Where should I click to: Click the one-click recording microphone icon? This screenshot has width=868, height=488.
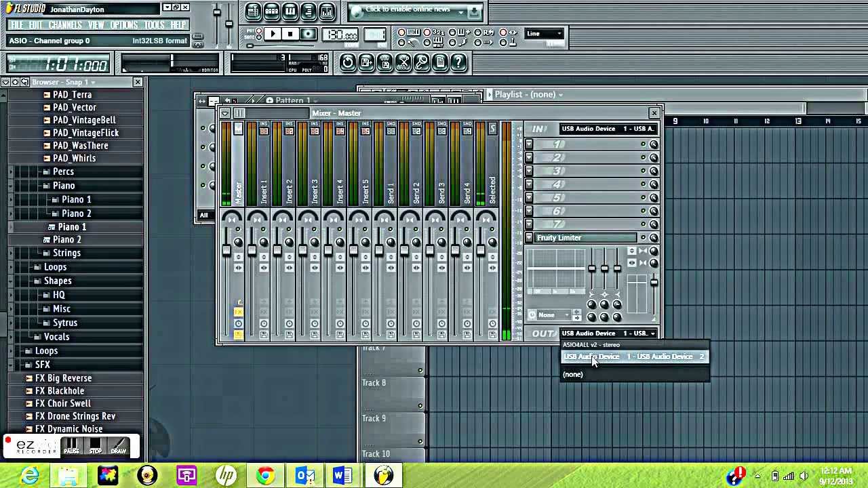click(x=422, y=63)
